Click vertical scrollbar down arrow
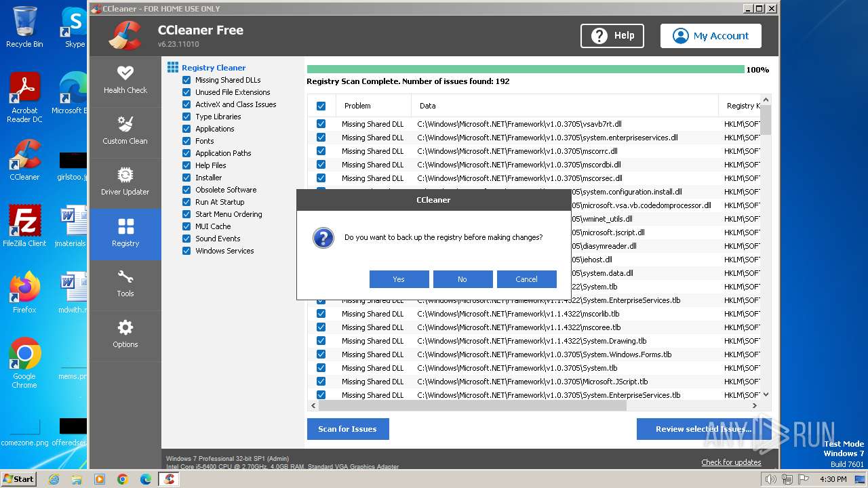Screen dimensions: 868x488 tap(766, 394)
